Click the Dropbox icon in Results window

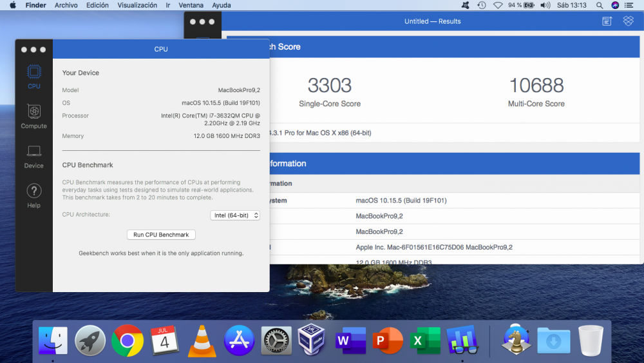[x=629, y=21]
